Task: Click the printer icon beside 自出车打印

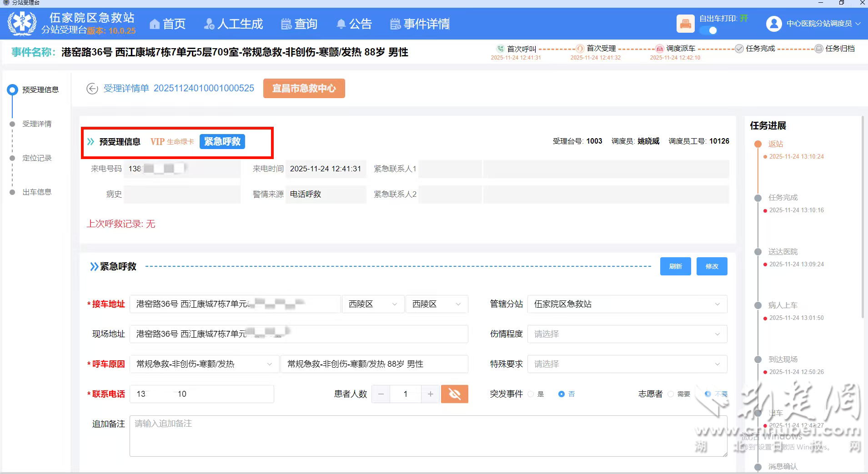Action: [685, 23]
